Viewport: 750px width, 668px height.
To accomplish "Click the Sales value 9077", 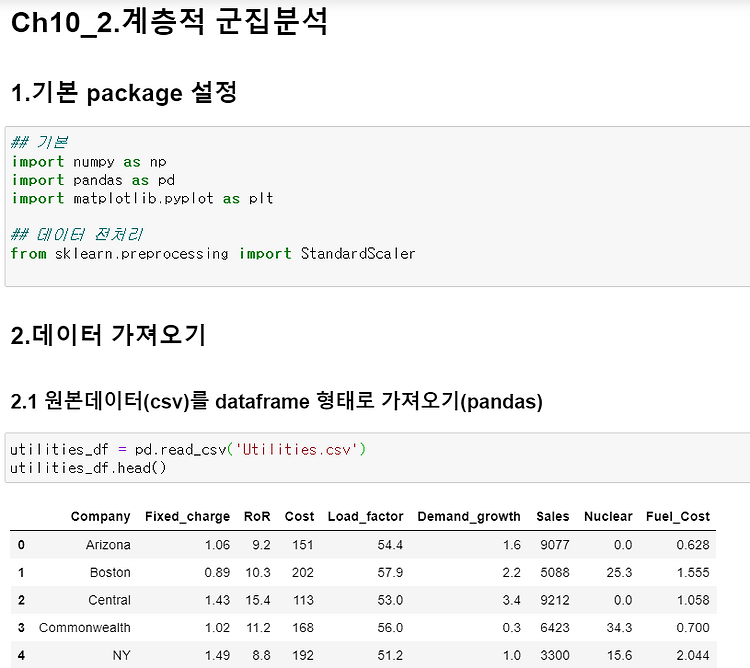I will click(x=555, y=545).
